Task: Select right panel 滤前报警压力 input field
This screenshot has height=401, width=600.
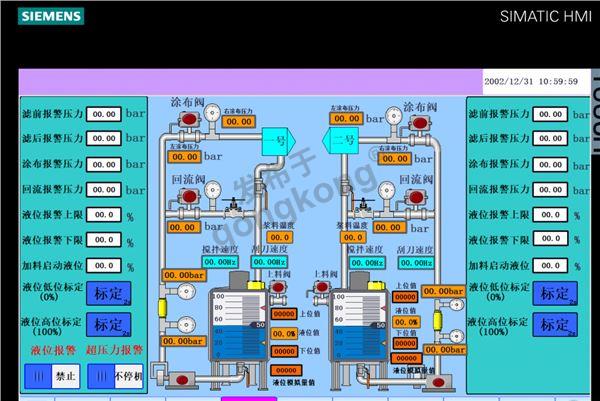Action: coord(550,114)
